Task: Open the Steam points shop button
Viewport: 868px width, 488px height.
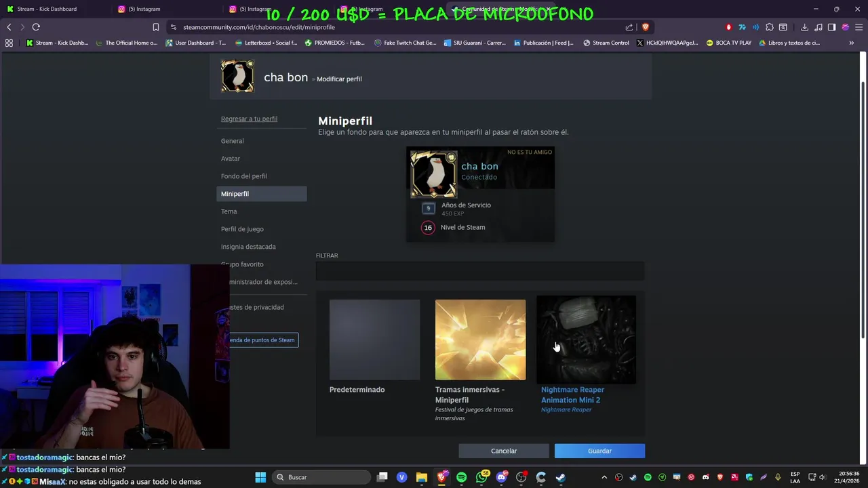Action: click(264, 340)
